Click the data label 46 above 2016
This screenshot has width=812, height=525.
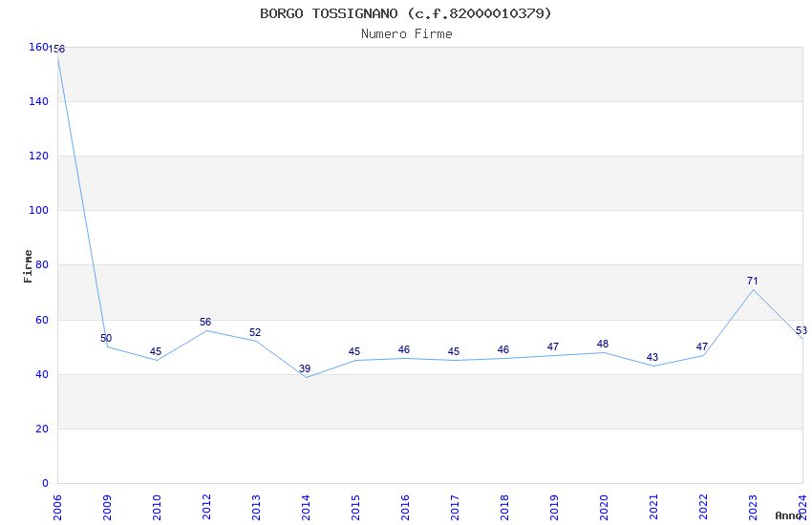click(x=404, y=349)
